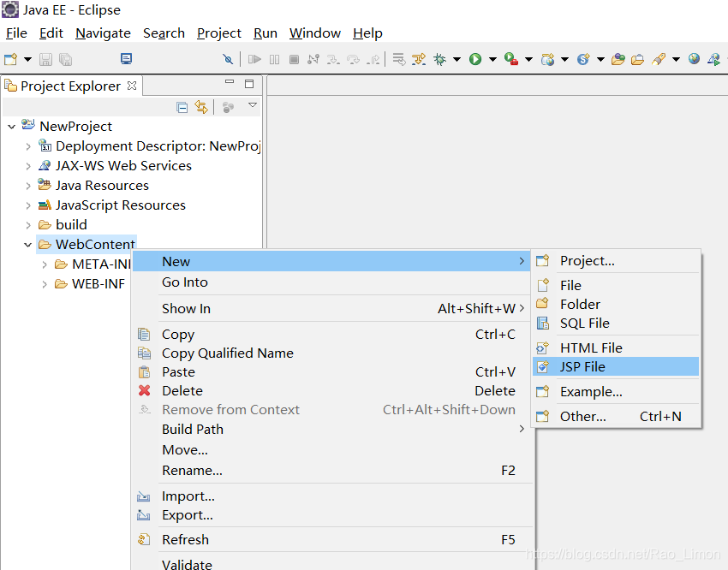Expand the Java Resources node
This screenshot has width=728, height=570.
tap(28, 186)
